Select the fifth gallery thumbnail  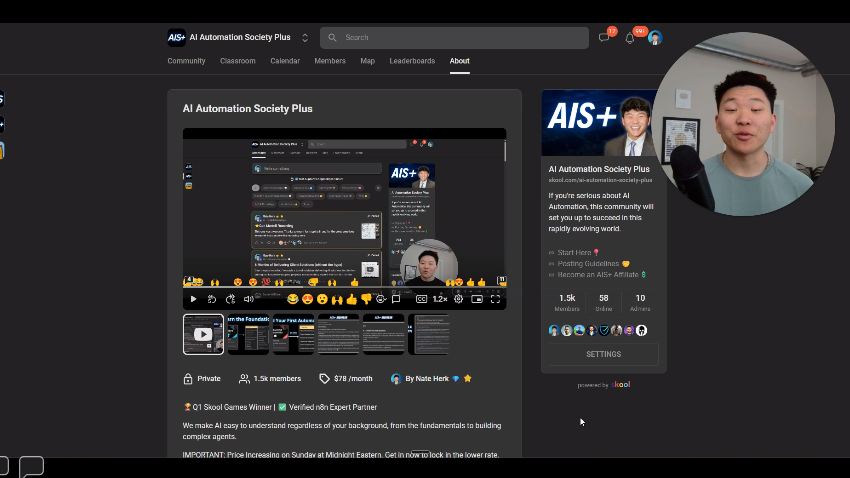[383, 334]
